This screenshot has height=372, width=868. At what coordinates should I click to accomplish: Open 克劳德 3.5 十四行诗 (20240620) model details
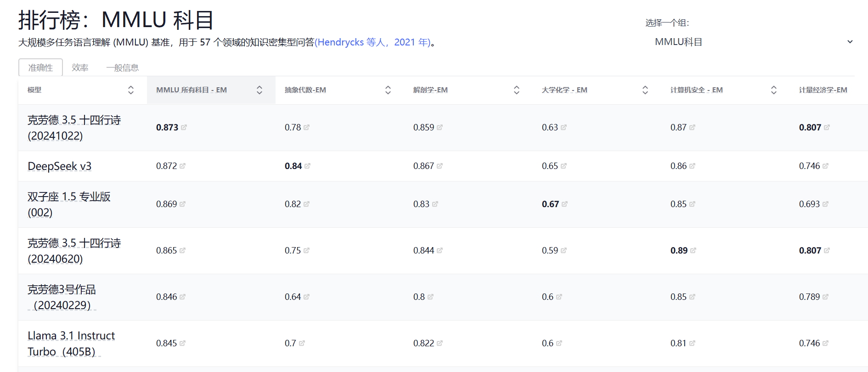pos(74,251)
